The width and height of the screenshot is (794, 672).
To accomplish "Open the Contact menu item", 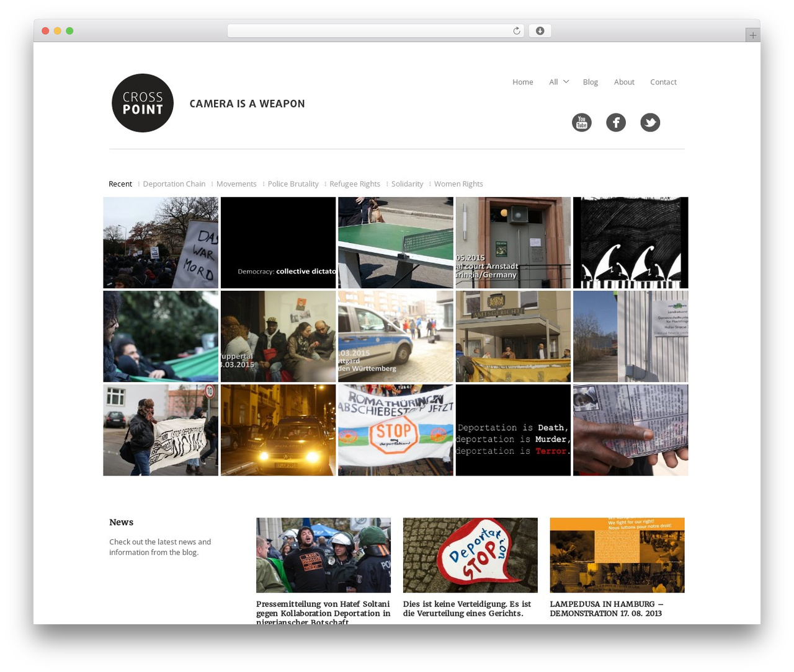I will 663,82.
